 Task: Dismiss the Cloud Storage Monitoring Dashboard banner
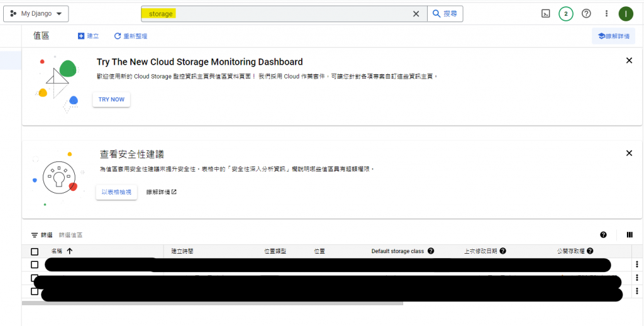point(629,61)
